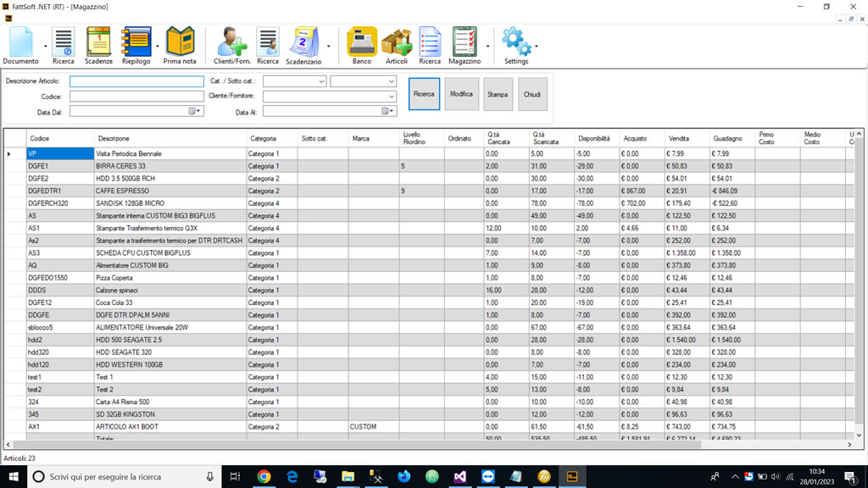
Task: Select the CAFFE ESPRESSO description cell
Action: (x=170, y=191)
